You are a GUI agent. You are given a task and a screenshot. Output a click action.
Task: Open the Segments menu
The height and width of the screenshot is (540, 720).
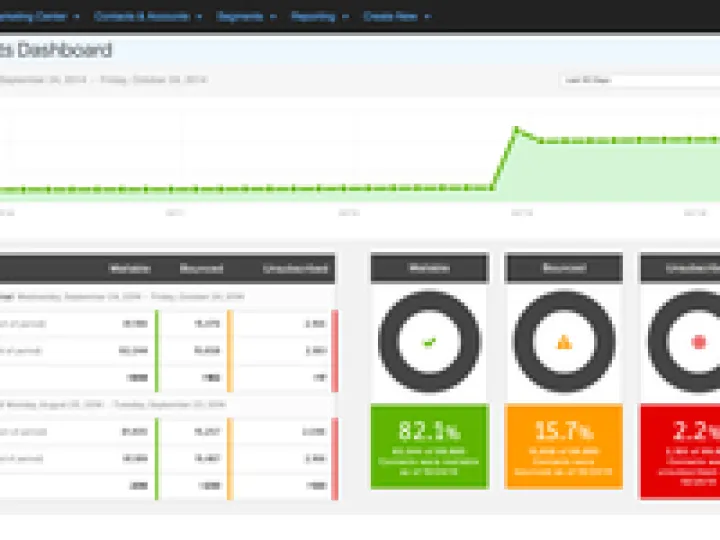tap(246, 17)
